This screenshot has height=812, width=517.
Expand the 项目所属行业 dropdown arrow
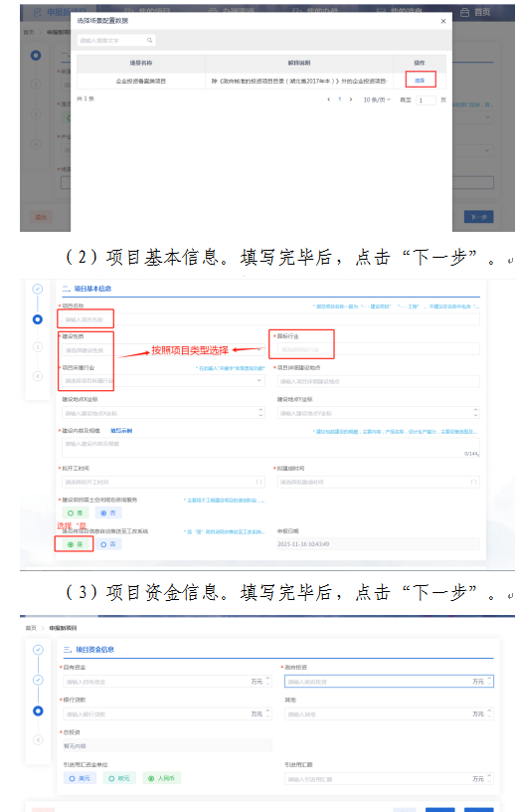[x=259, y=380]
